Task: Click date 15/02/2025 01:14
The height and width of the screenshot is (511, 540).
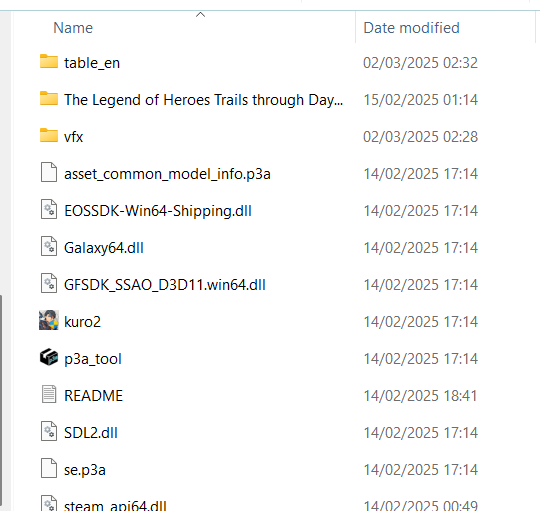Action: pos(420,100)
